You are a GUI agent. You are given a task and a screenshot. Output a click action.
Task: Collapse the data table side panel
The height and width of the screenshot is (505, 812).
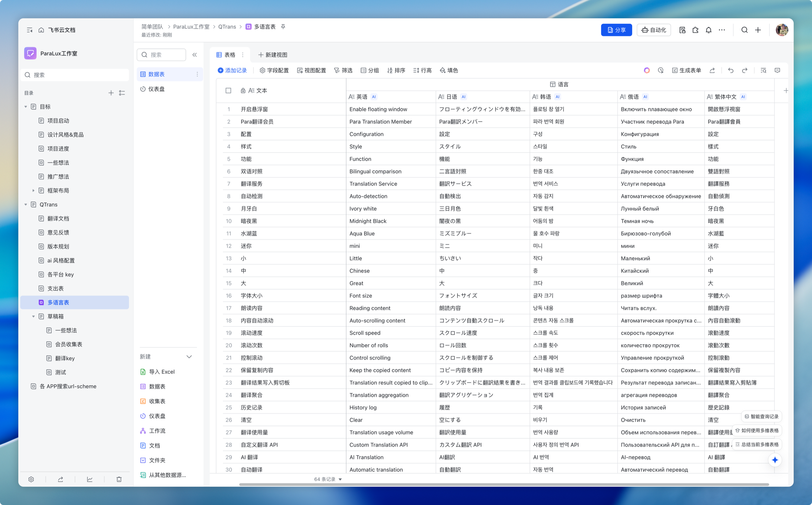tap(195, 55)
